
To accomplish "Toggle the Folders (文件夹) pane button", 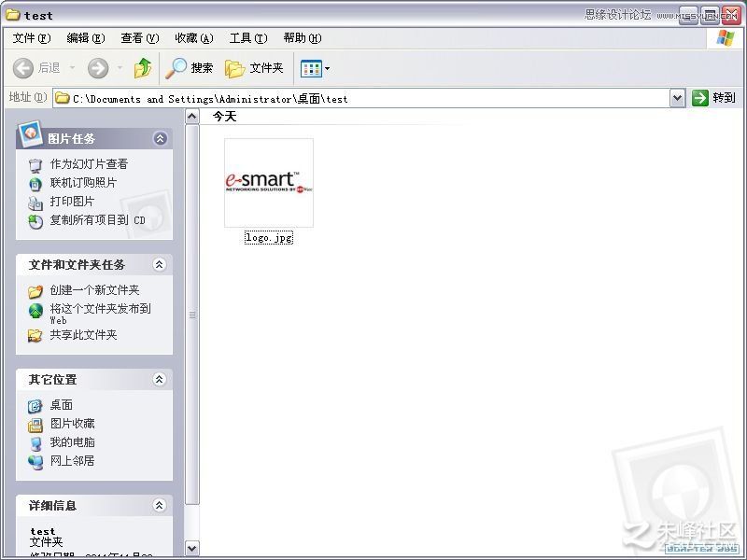I will coord(254,68).
